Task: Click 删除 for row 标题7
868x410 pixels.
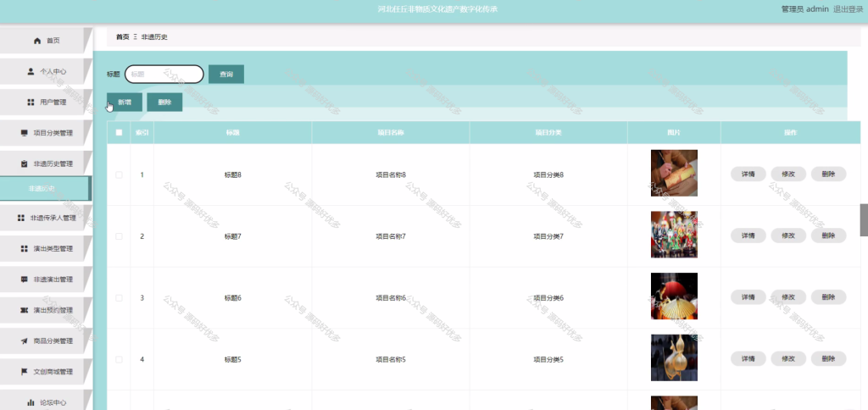Action: pyautogui.click(x=829, y=235)
